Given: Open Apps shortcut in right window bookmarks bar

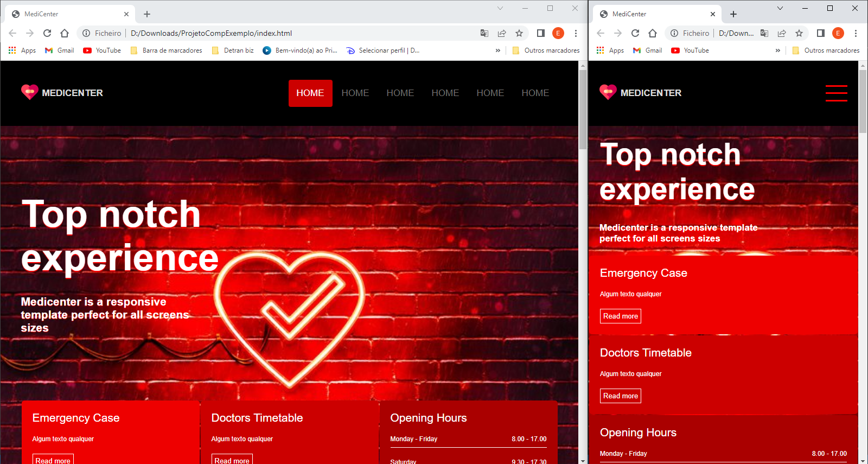Looking at the screenshot, I should click(x=610, y=50).
